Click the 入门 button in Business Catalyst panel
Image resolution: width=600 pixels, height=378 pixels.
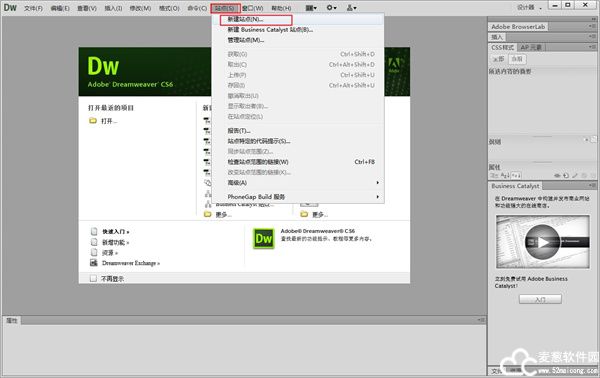point(540,299)
